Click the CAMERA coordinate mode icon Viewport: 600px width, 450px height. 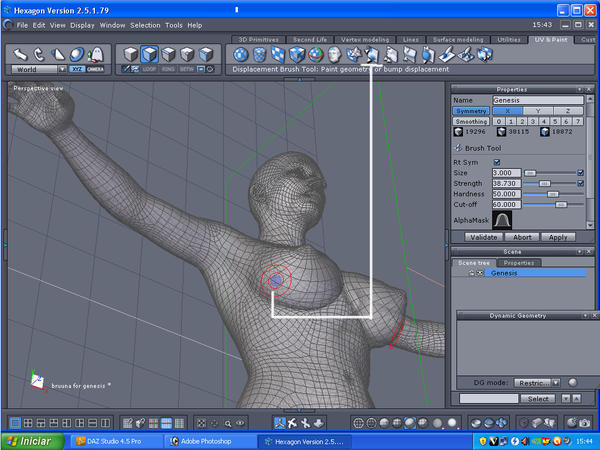94,70
